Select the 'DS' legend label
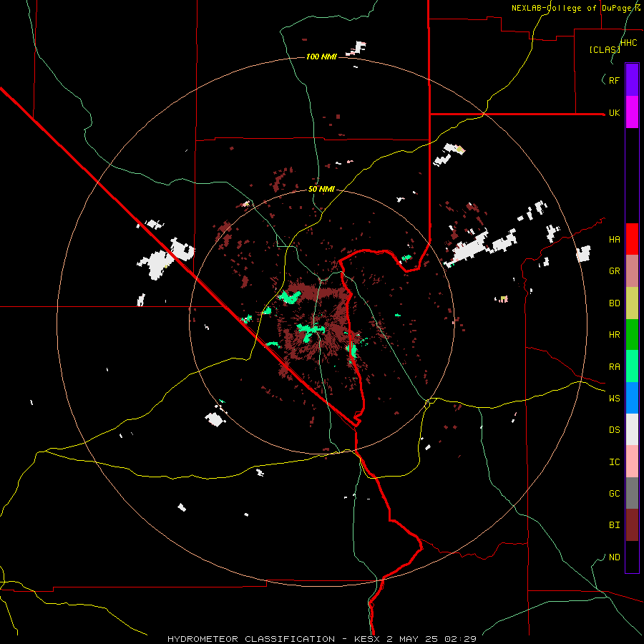644x644 pixels. (614, 430)
